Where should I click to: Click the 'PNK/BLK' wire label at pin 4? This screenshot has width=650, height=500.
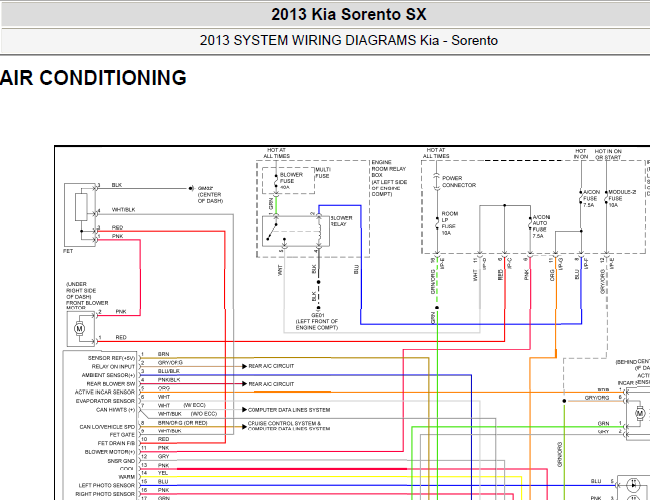point(169,380)
